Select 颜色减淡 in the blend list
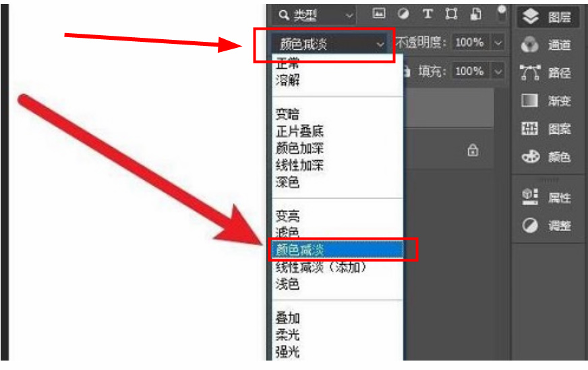Viewport: 588px width, 370px height. click(x=338, y=250)
